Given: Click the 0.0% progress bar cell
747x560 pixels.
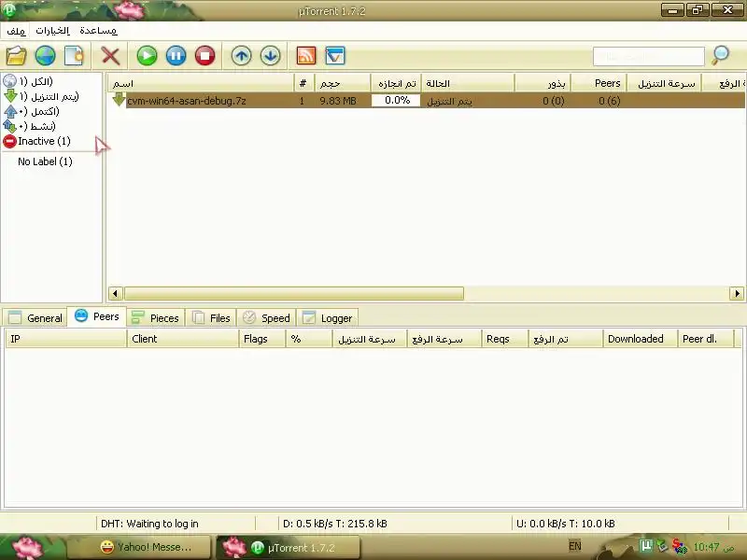Looking at the screenshot, I should (x=396, y=101).
